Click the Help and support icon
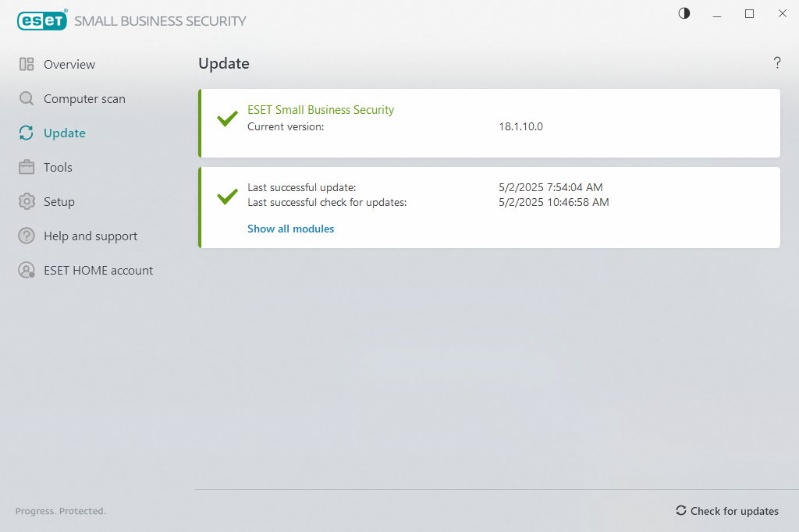The height and width of the screenshot is (532, 799). pyautogui.click(x=27, y=236)
